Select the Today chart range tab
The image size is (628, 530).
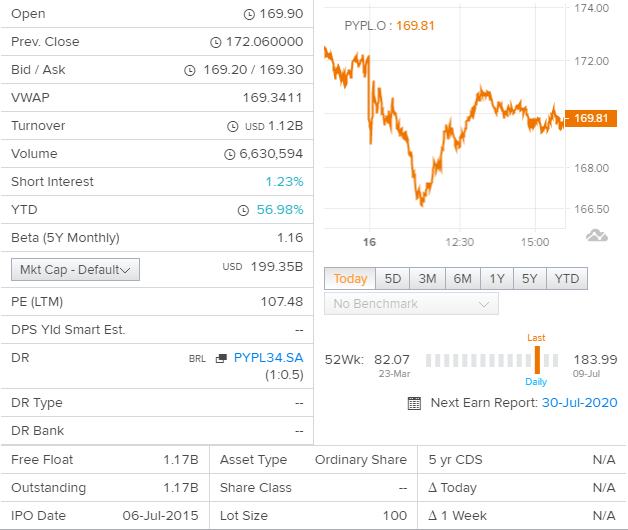pyautogui.click(x=350, y=278)
